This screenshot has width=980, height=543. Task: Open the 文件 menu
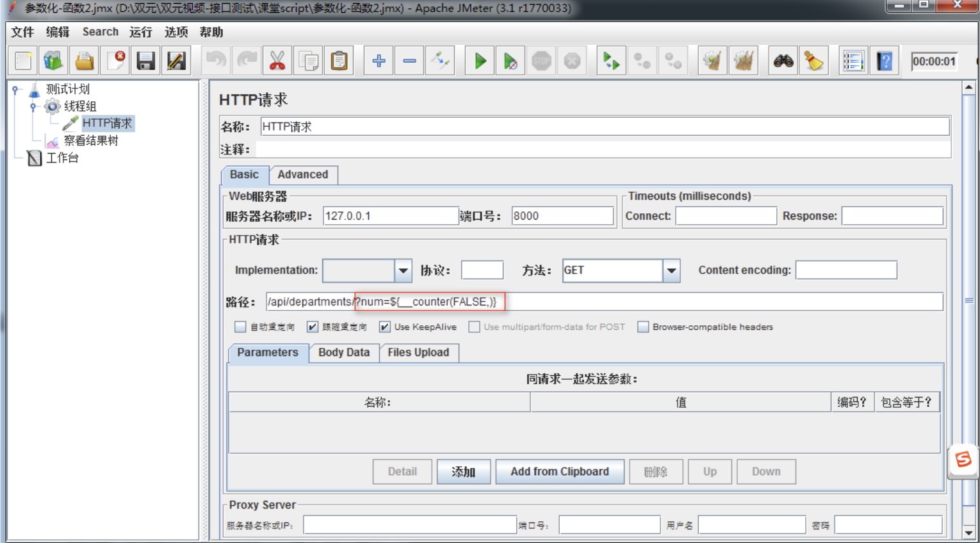[x=22, y=32]
